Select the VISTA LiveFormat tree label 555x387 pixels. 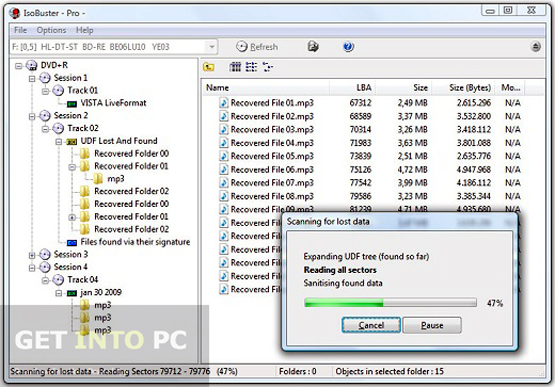[x=113, y=103]
